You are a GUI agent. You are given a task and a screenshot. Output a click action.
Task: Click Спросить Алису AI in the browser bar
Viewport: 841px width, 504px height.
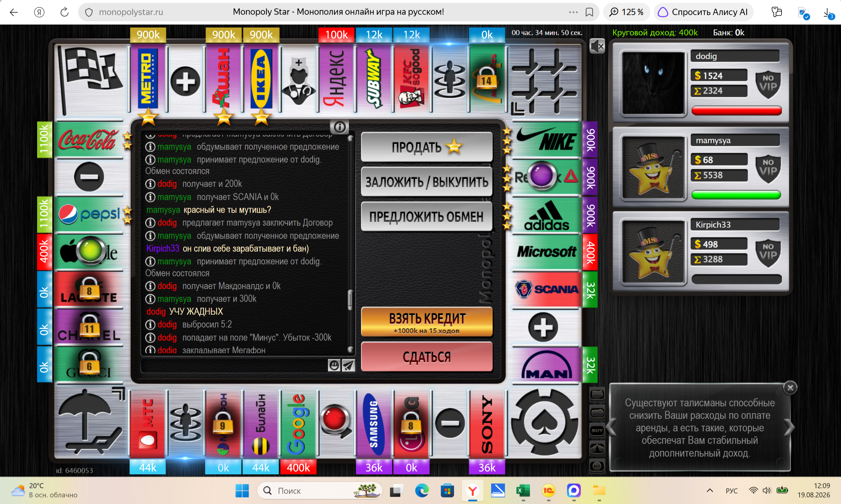[x=703, y=12]
